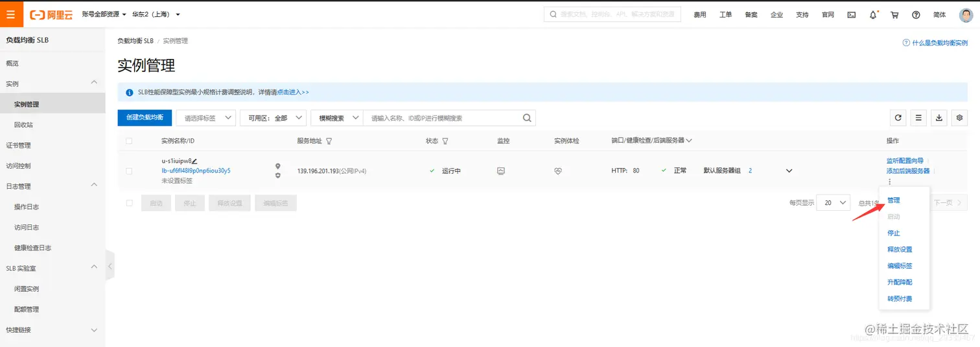
Task: Click the info icon in the SLB notice banner
Action: point(130,92)
